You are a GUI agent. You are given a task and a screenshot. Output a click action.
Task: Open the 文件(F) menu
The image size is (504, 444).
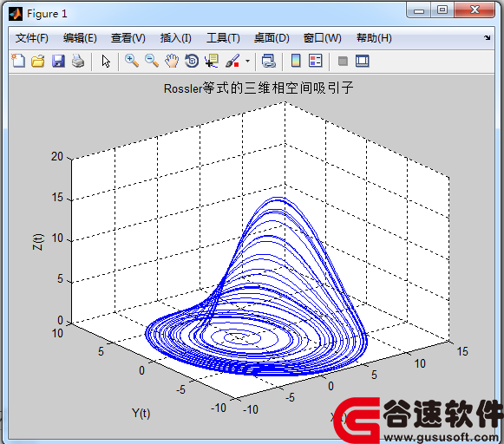[32, 38]
